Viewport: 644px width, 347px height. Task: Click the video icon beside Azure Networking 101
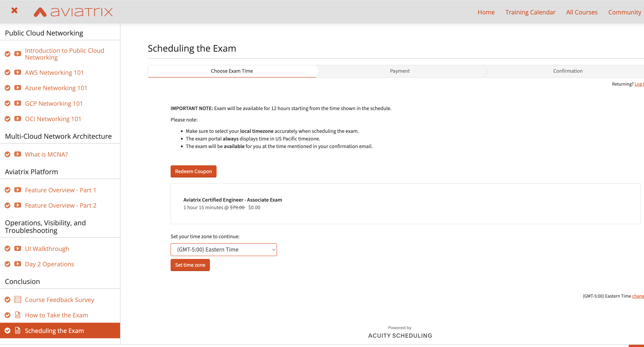(18, 88)
